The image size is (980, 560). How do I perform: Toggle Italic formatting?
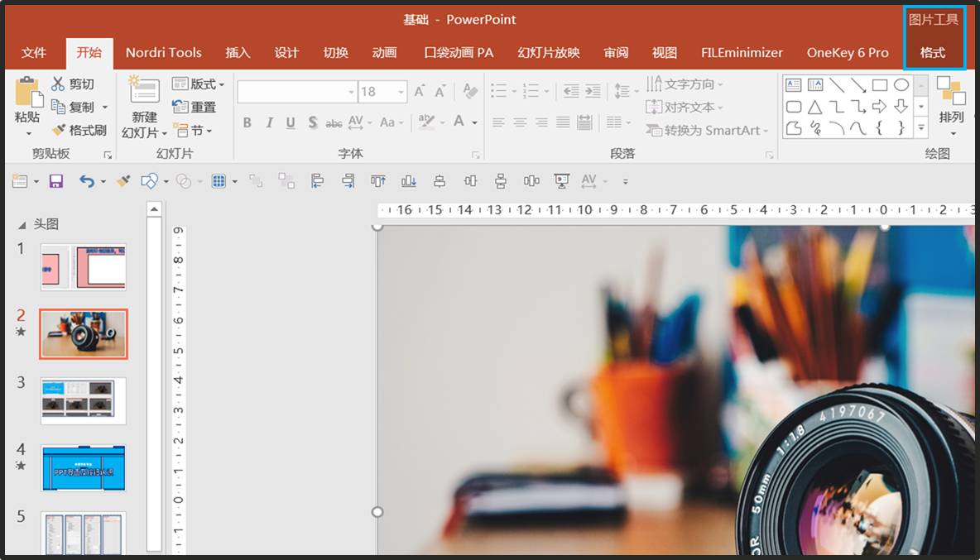click(x=269, y=122)
